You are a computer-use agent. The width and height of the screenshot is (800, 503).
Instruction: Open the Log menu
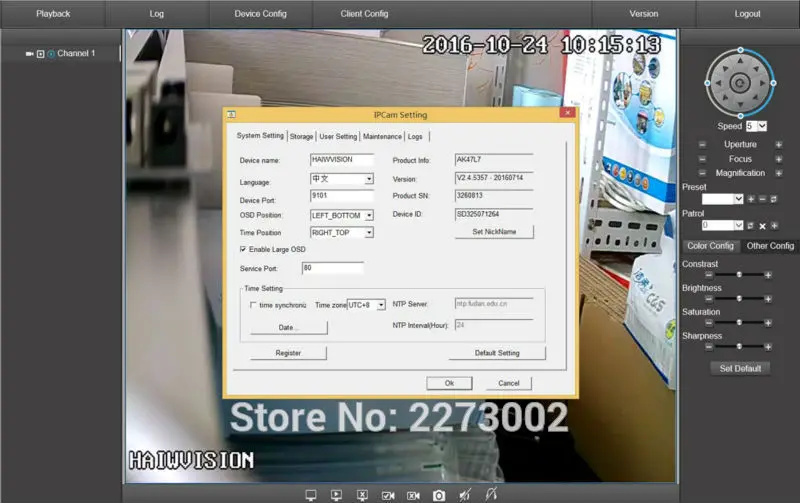[157, 14]
